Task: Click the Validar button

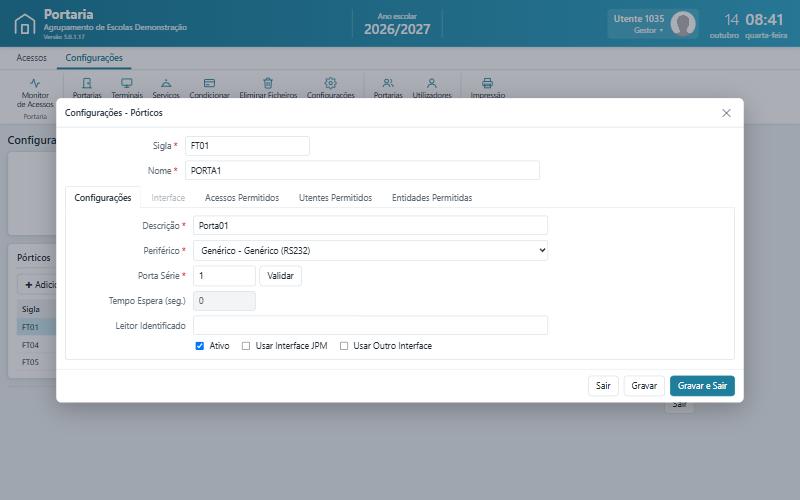Action: point(280,276)
